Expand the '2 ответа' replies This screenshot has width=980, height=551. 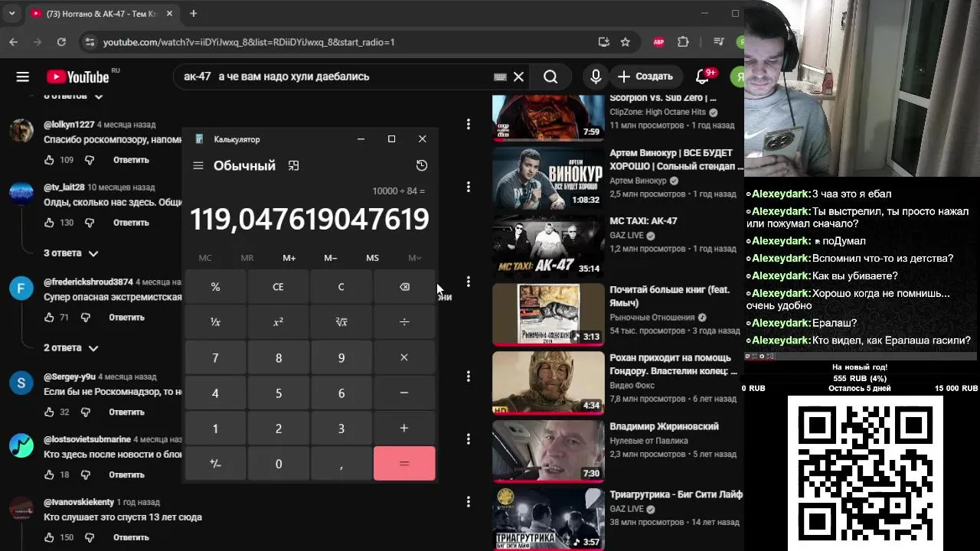pos(71,348)
